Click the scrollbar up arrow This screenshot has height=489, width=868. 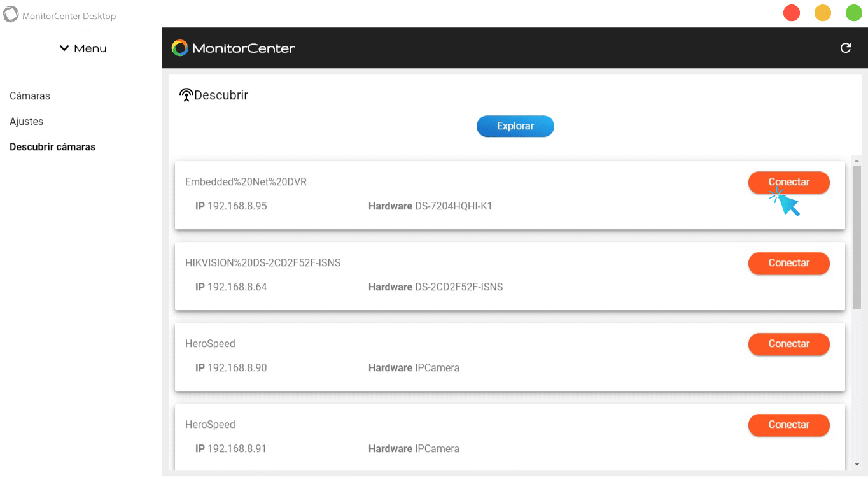pyautogui.click(x=857, y=160)
